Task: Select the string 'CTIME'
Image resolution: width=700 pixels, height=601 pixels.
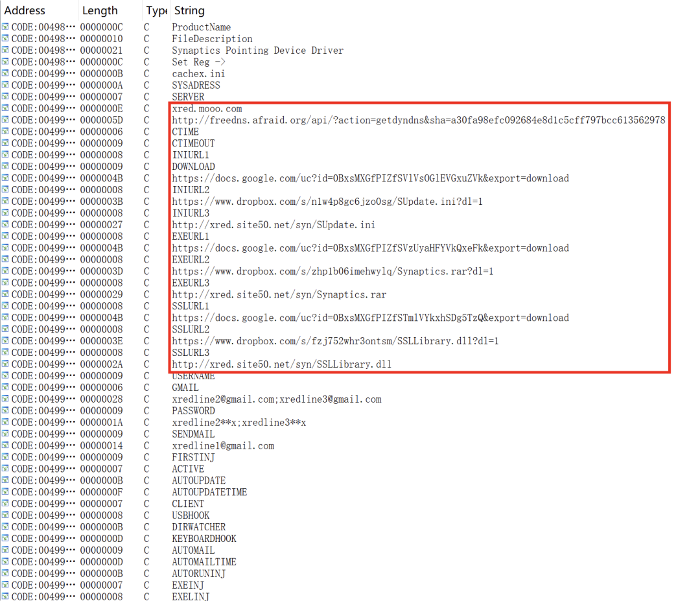Action: (185, 132)
